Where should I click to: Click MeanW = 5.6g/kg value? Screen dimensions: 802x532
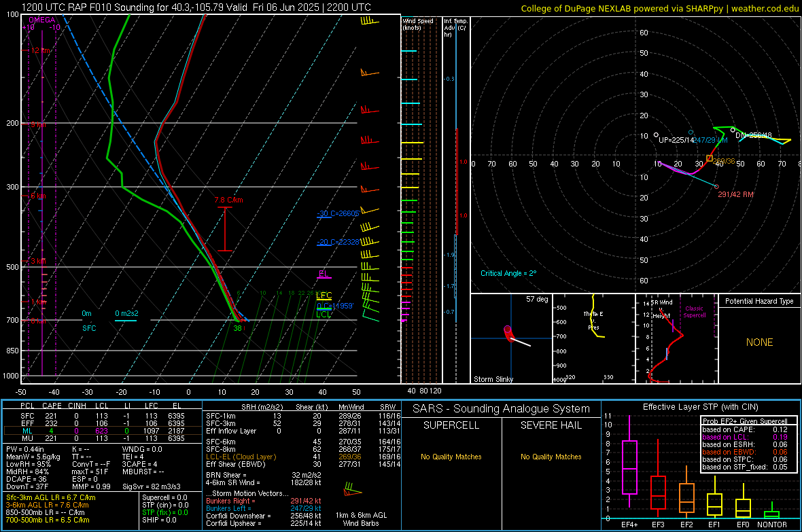coord(33,457)
